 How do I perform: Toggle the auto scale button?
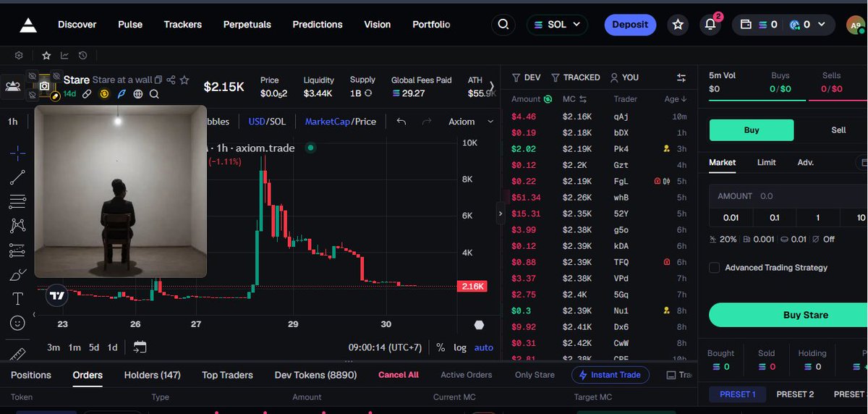pyautogui.click(x=483, y=347)
